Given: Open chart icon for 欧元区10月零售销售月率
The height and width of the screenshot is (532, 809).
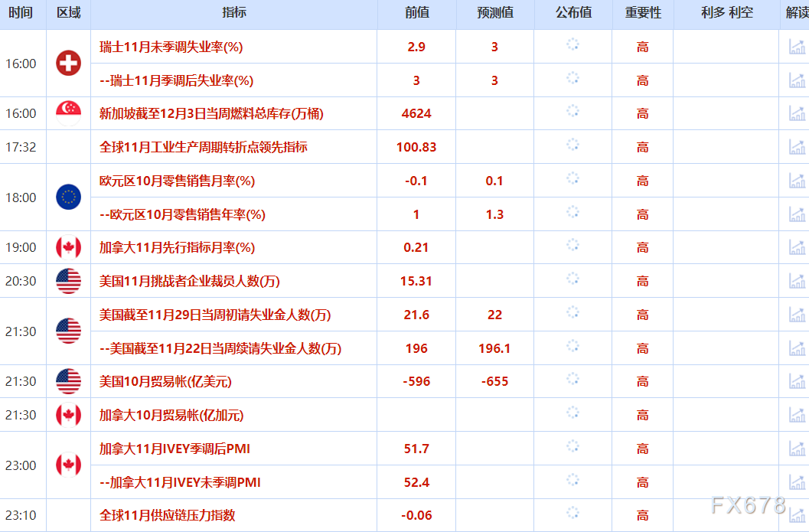Looking at the screenshot, I should [796, 181].
